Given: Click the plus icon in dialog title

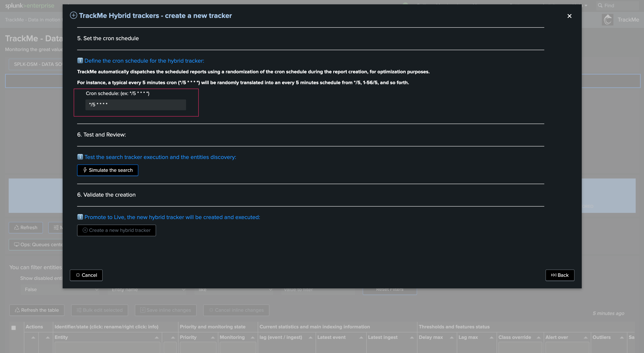Looking at the screenshot, I should click(x=73, y=16).
